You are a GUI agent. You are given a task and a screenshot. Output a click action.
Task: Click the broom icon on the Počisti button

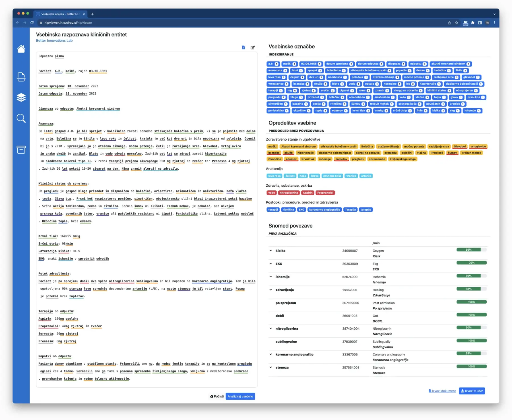pos(212,396)
